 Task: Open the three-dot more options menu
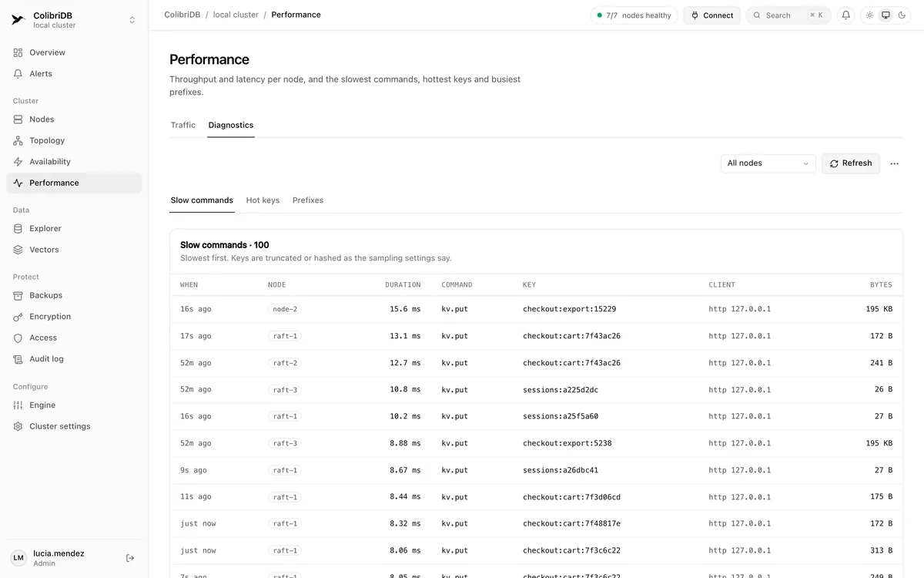pyautogui.click(x=894, y=163)
